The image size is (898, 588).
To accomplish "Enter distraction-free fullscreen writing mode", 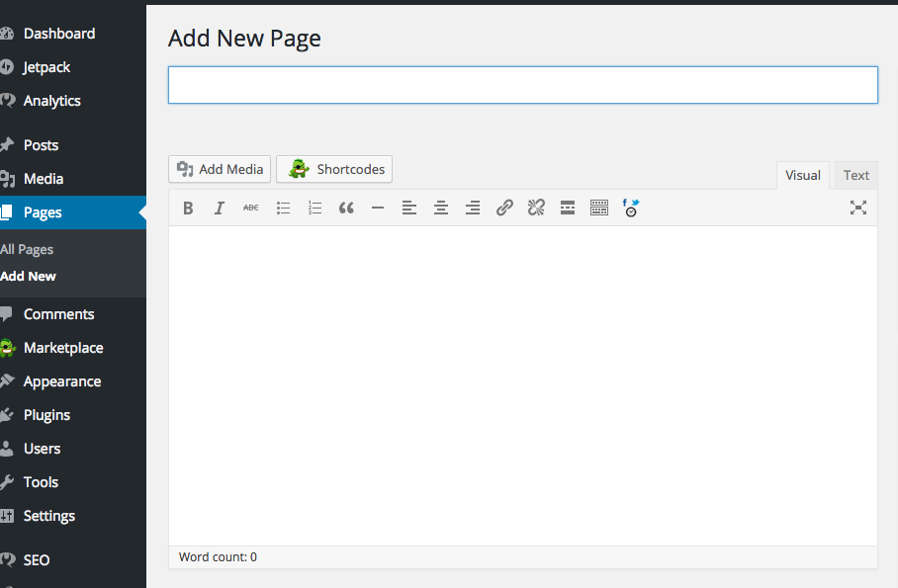I will click(857, 208).
